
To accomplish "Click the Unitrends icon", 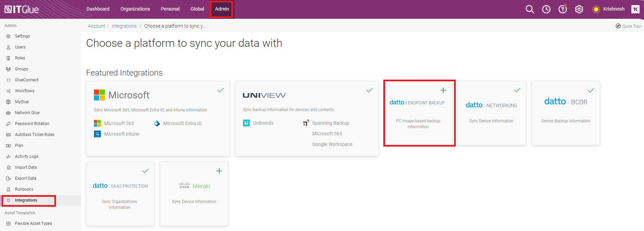I will coord(246,123).
